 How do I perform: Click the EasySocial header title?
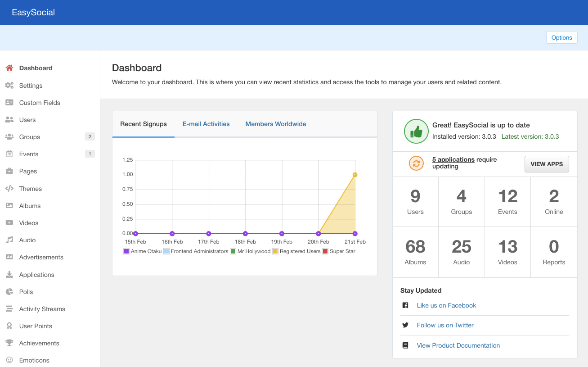pos(33,13)
